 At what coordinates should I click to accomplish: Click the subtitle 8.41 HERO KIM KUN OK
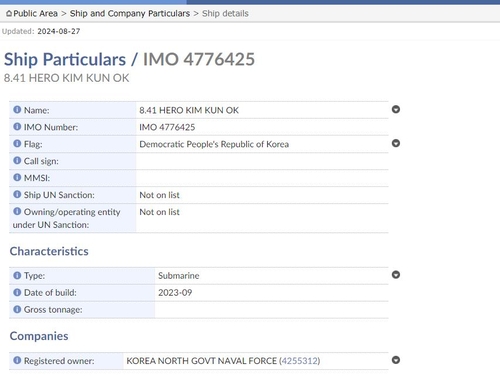pyautogui.click(x=66, y=78)
